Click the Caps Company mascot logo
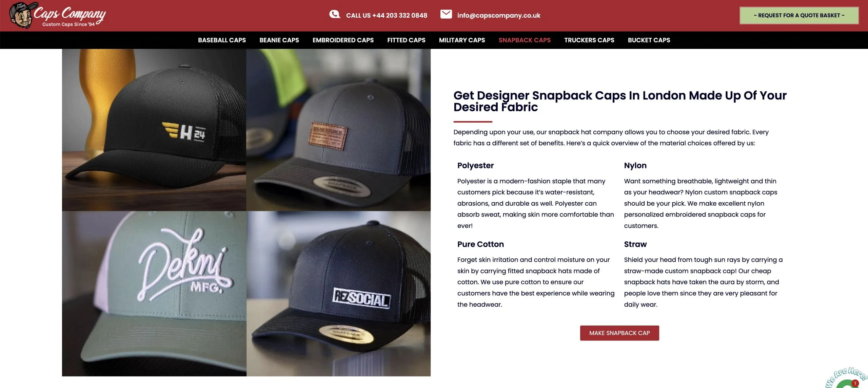Screen dimensions: 868x388 tap(22, 15)
